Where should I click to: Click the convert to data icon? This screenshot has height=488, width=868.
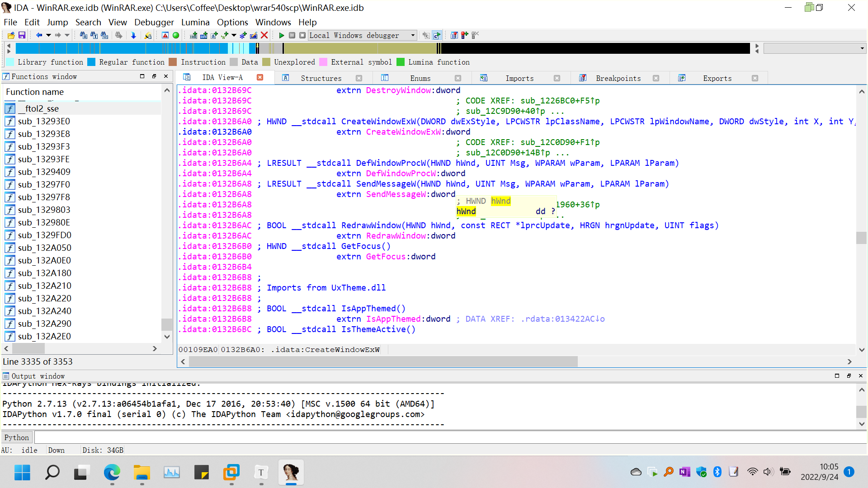[x=203, y=35]
